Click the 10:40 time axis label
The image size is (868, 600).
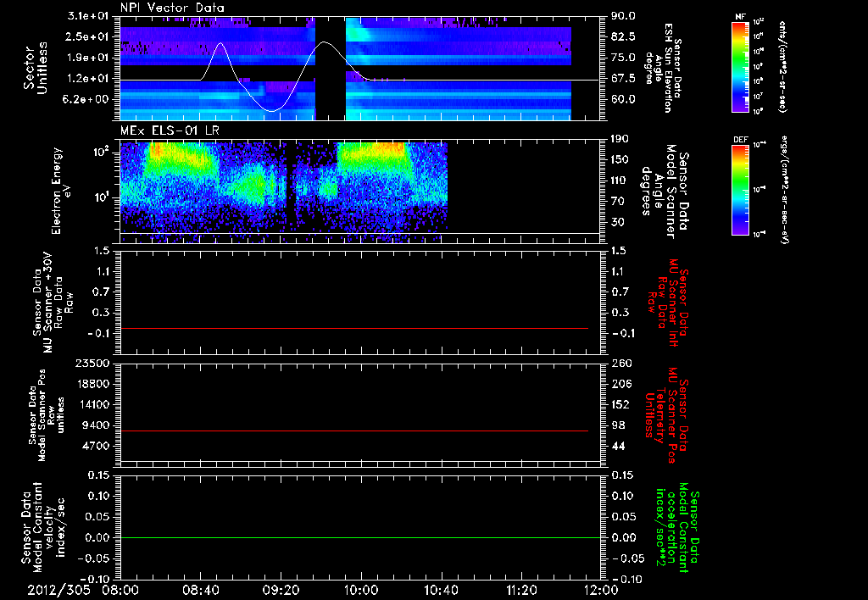(x=441, y=591)
